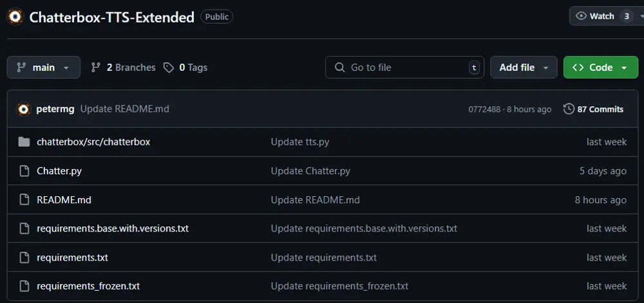Image resolution: width=644 pixels, height=303 pixels.
Task: Open the green Code dropdown
Action: 600,68
